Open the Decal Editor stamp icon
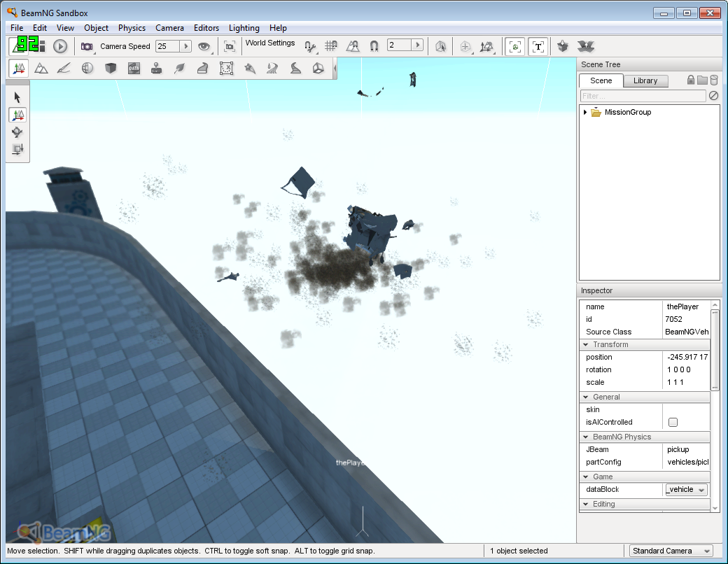 pyautogui.click(x=157, y=69)
